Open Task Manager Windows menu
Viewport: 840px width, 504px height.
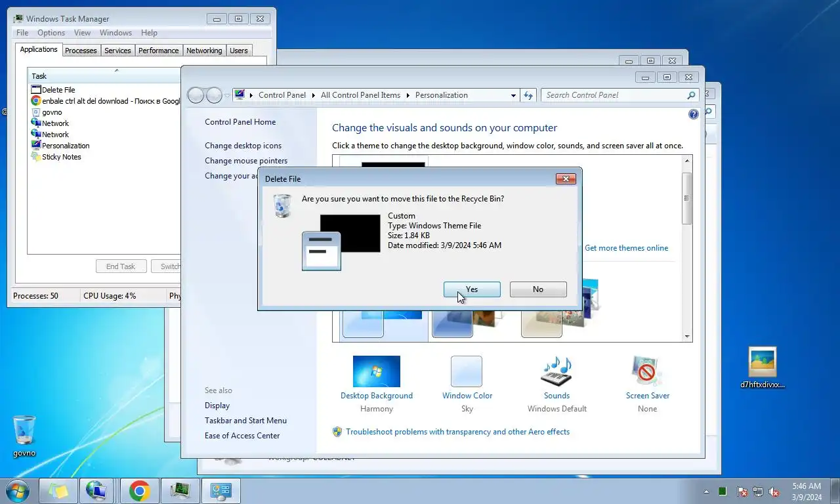[x=115, y=33]
